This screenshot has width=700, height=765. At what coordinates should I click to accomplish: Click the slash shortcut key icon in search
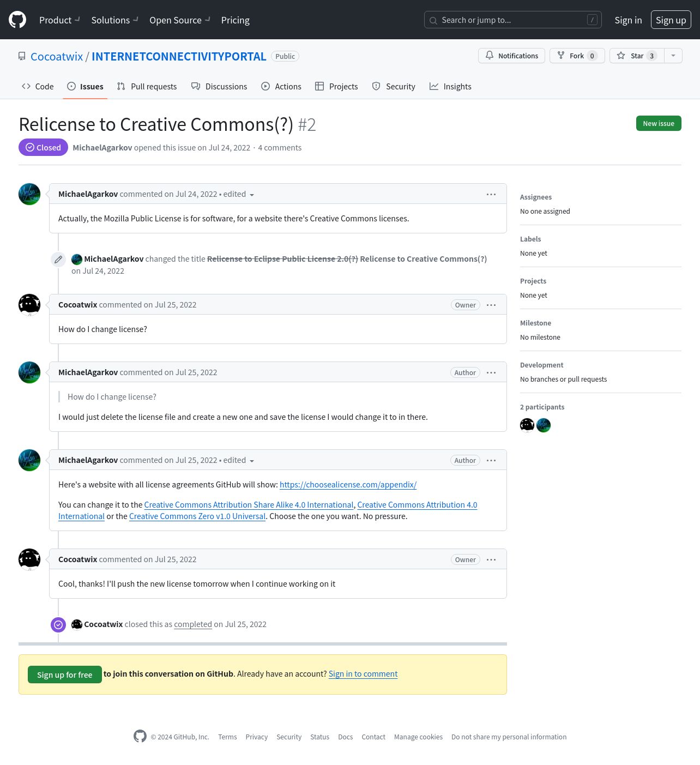(x=592, y=20)
